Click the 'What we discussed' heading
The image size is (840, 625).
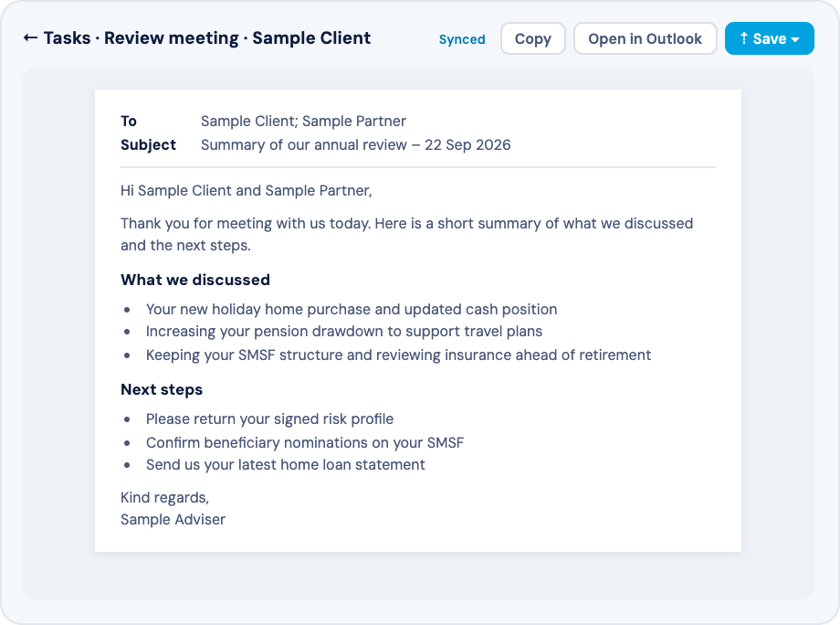(x=195, y=280)
